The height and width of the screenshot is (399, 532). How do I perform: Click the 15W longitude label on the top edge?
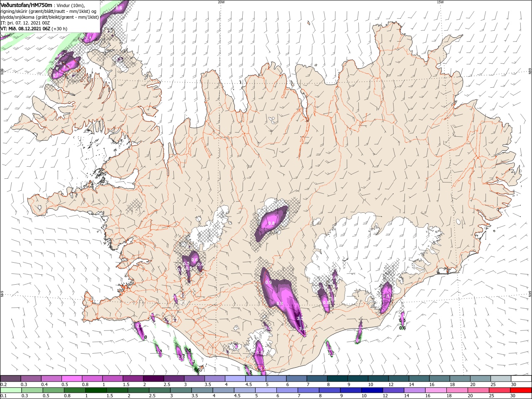440,2
